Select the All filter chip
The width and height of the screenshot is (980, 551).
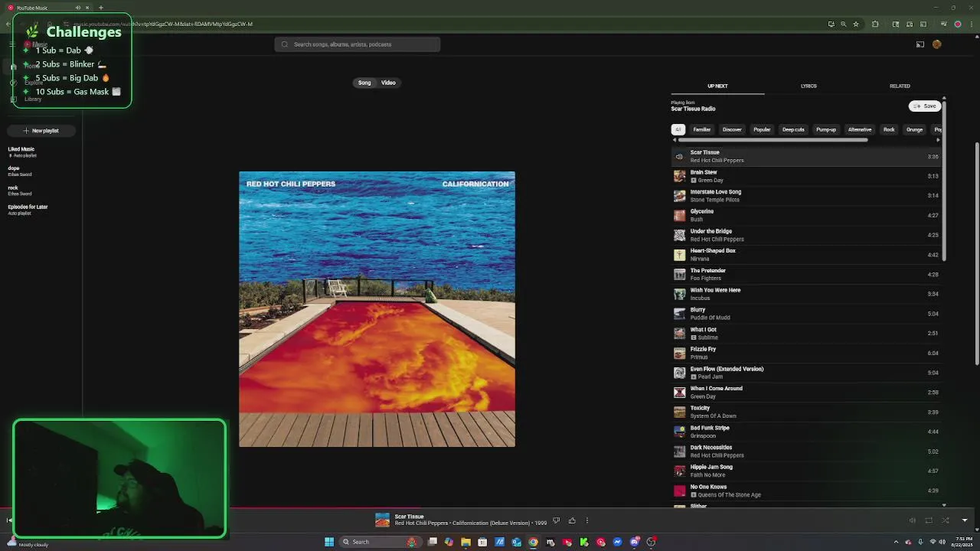pyautogui.click(x=678, y=129)
